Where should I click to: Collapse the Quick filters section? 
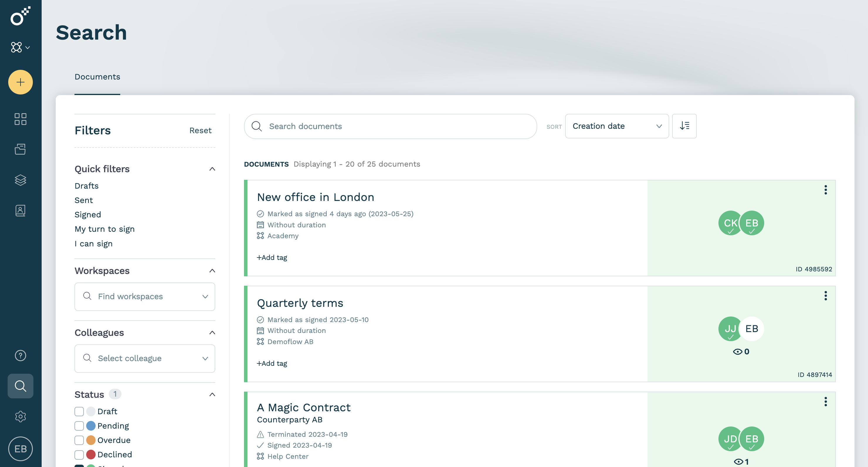pyautogui.click(x=212, y=169)
